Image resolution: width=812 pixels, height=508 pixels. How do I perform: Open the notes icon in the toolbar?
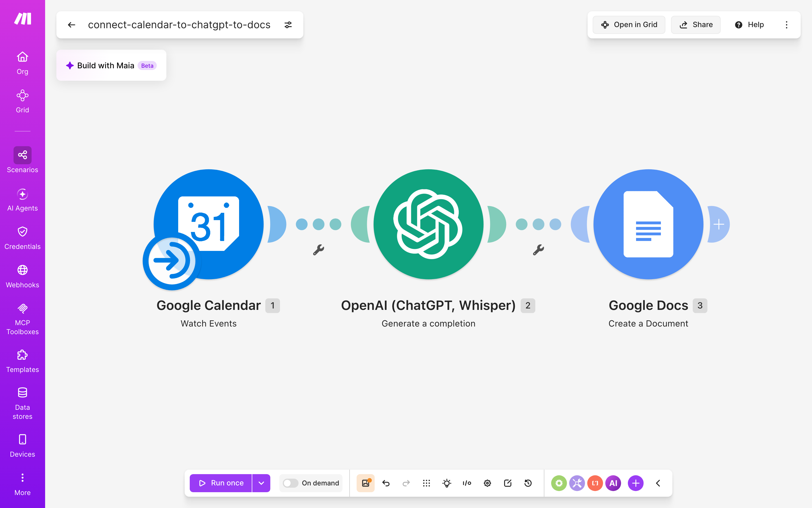(x=508, y=483)
